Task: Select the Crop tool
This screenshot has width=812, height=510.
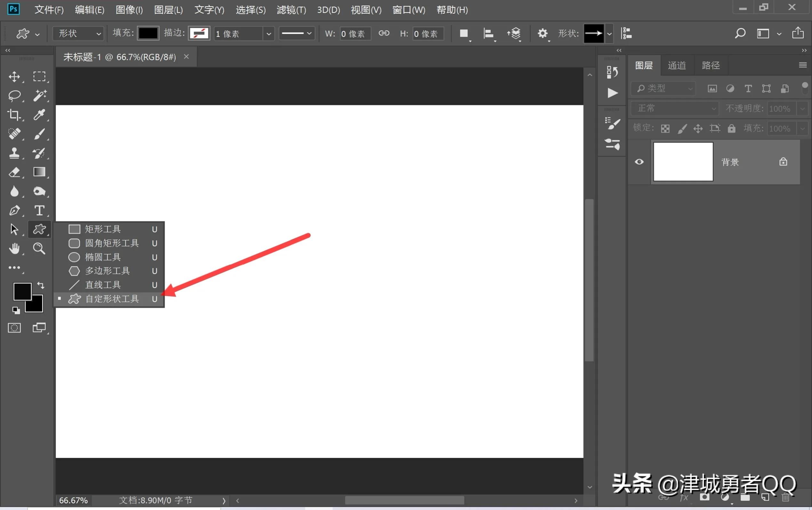Action: click(x=14, y=115)
